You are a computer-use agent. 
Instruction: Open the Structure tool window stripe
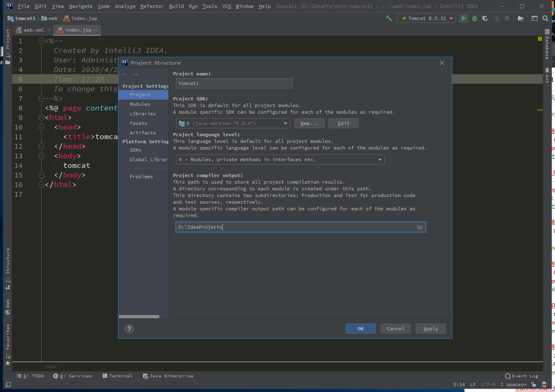(x=8, y=269)
